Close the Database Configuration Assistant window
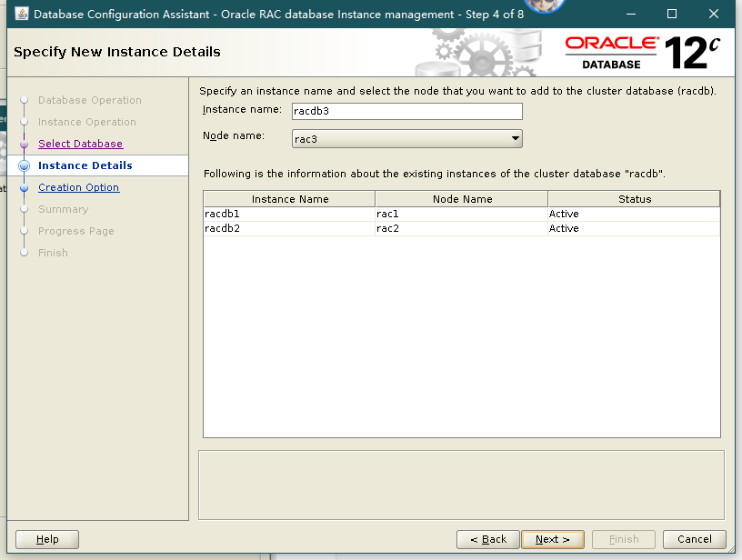742x560 pixels. coord(714,14)
